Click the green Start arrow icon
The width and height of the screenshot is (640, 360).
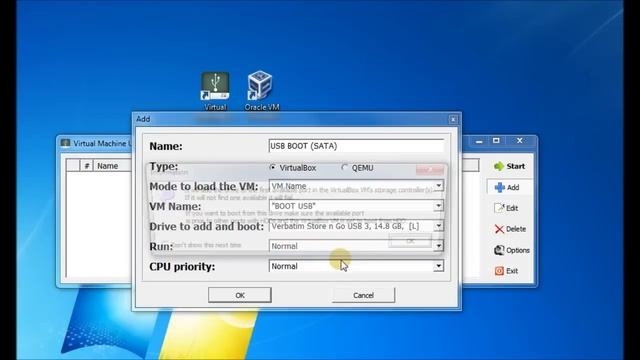[x=499, y=166]
